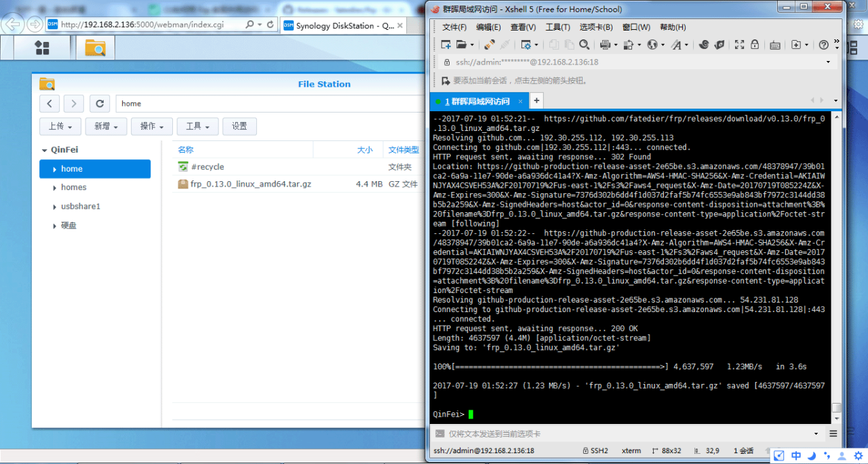
Task: Expand the usbshare1 tree node
Action: click(54, 207)
